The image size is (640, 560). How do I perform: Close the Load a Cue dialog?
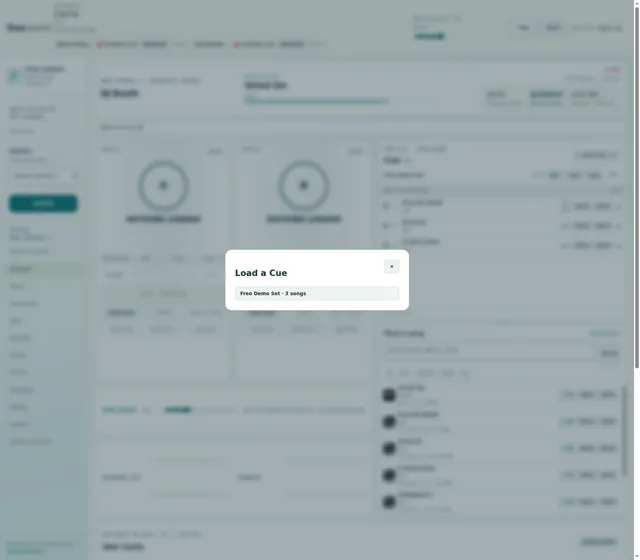tap(391, 267)
